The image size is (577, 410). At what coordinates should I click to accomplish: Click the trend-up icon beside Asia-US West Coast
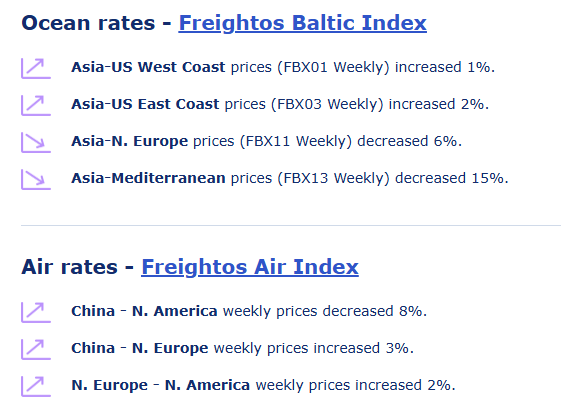36,68
